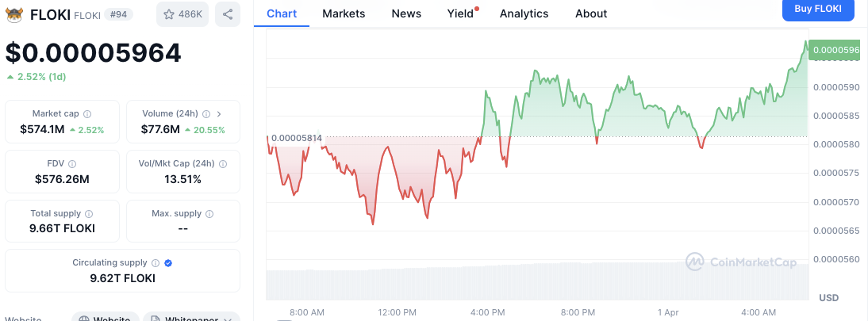Open the Website link chip
This screenshot has height=321, width=868.
coord(104,319)
